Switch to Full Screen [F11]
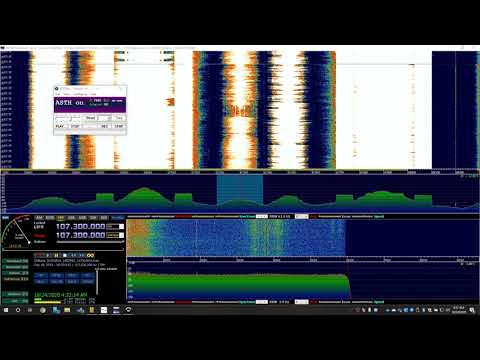 pos(16,279)
